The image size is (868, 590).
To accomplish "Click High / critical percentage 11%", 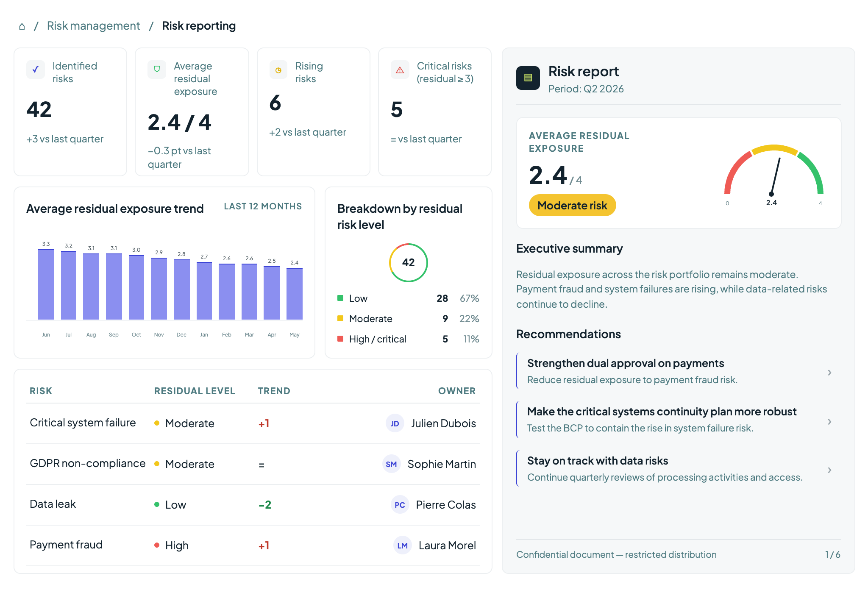I will [x=471, y=339].
